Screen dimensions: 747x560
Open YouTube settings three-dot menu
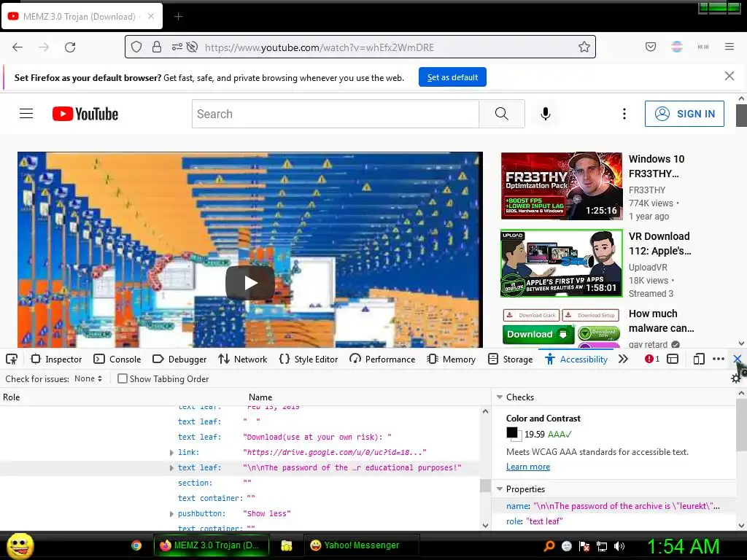624,114
